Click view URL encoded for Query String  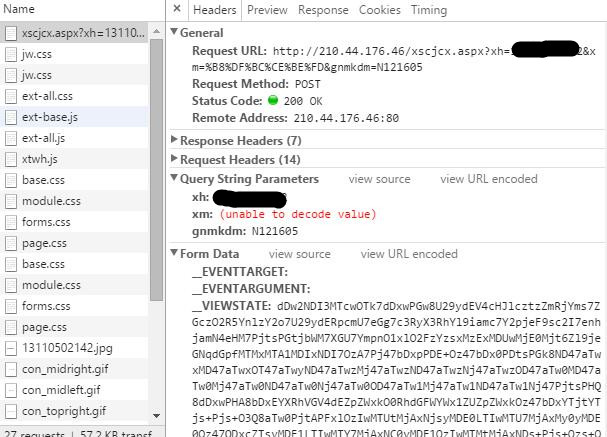point(489,179)
